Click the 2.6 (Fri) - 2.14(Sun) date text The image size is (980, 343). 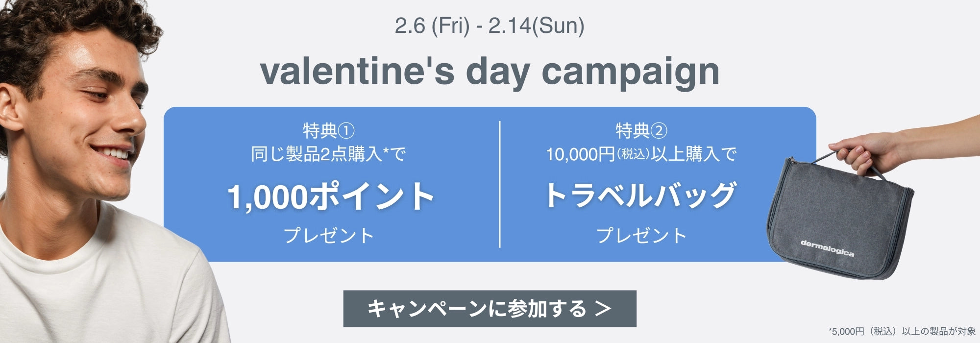point(489,26)
